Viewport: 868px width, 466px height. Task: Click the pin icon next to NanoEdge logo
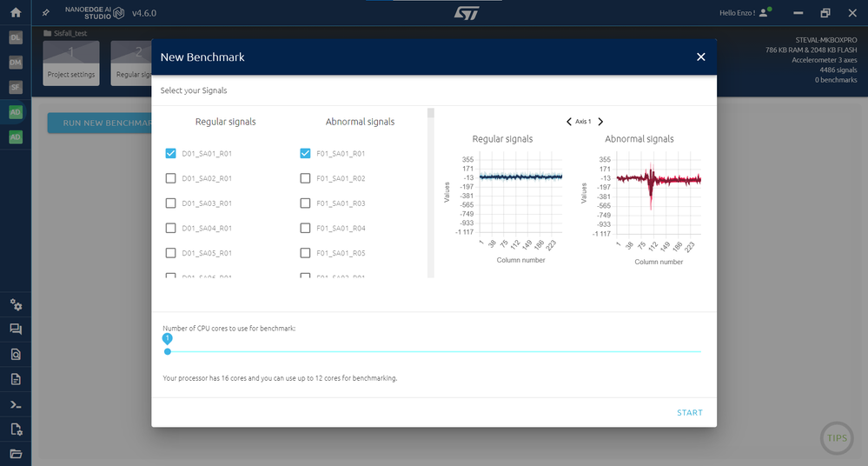[x=46, y=12]
